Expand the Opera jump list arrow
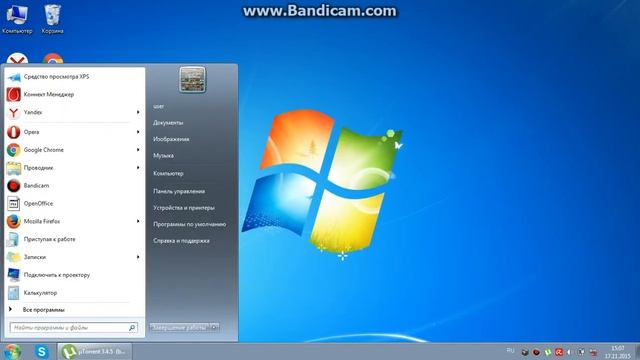This screenshot has height=360, width=640. pyautogui.click(x=138, y=132)
